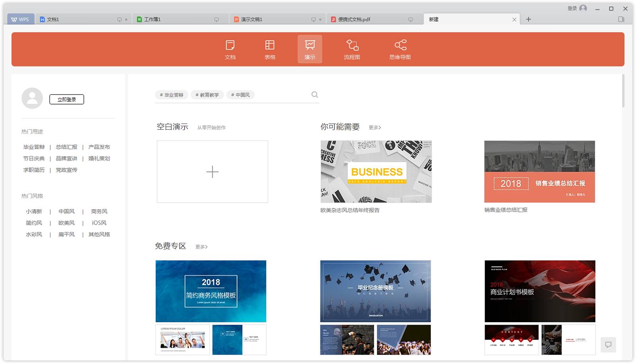Viewport: 636px width, 364px height.
Task: Click the monitor icon on 便携式文档.pdf tab
Action: [x=411, y=19]
